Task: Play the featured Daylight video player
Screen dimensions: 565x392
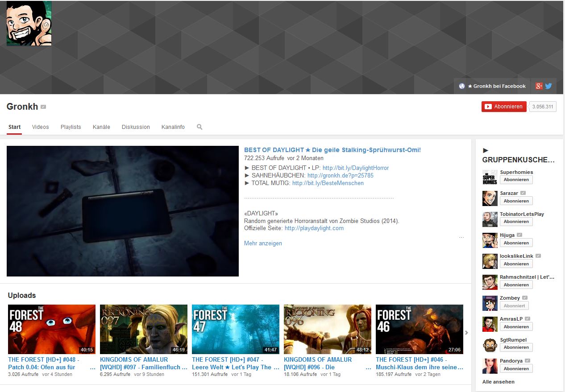Action: click(123, 211)
